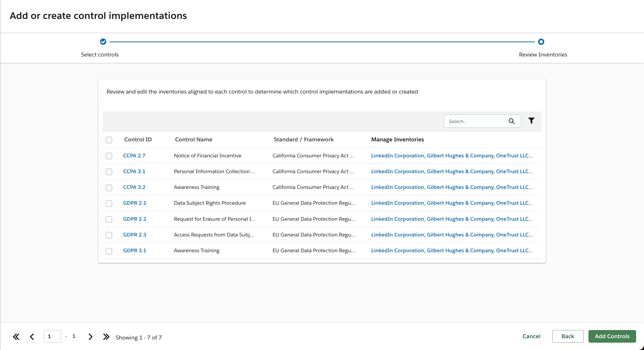Open the GDPR 3.1 control link
The width and height of the screenshot is (644, 350).
pos(135,250)
